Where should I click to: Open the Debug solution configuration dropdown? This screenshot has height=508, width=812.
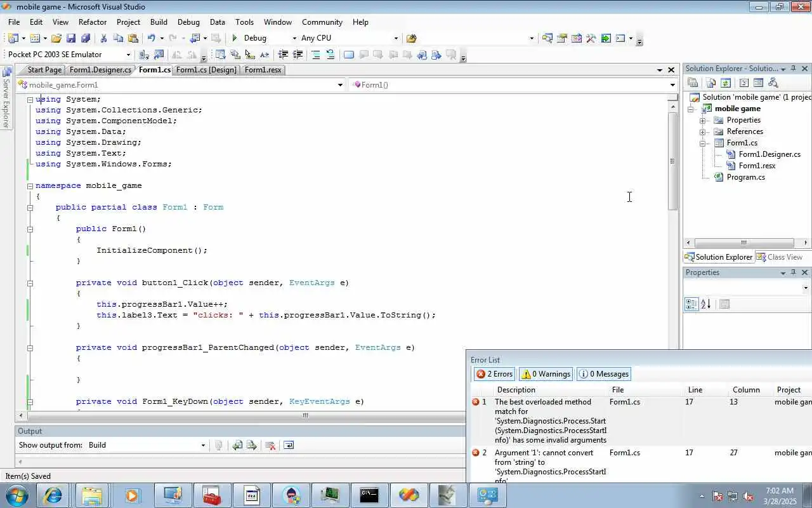(x=294, y=38)
